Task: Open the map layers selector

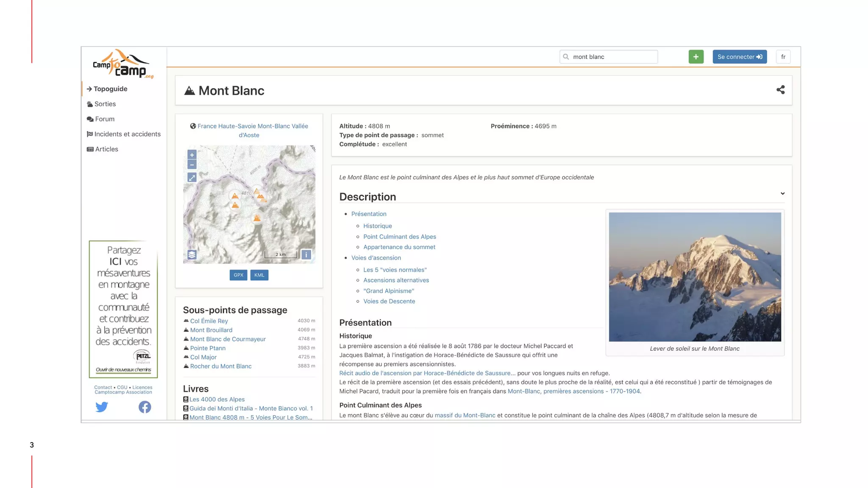Action: coord(192,255)
